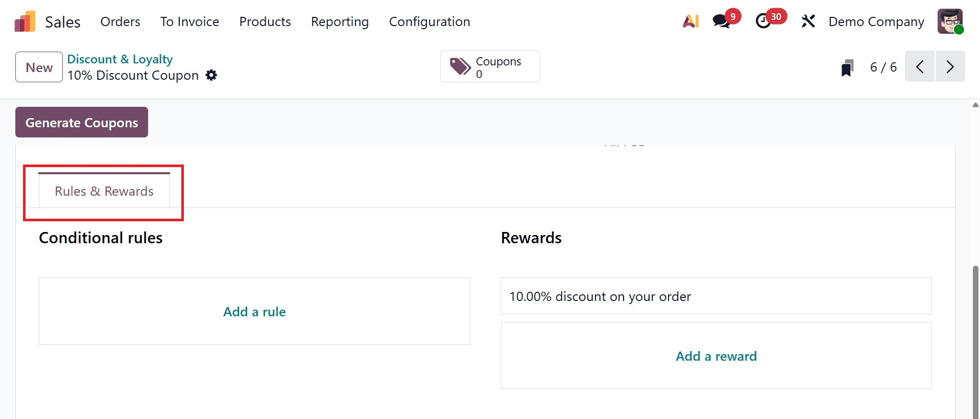The width and height of the screenshot is (980, 419).
Task: Open the activities clock icon
Action: pos(763,21)
